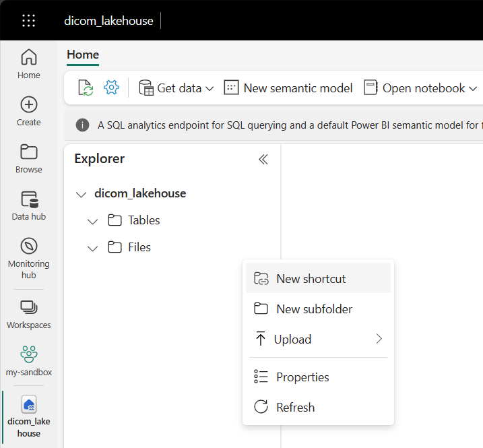Collapse the Tables folder chevron
This screenshot has height=448, width=483.
[x=93, y=221]
